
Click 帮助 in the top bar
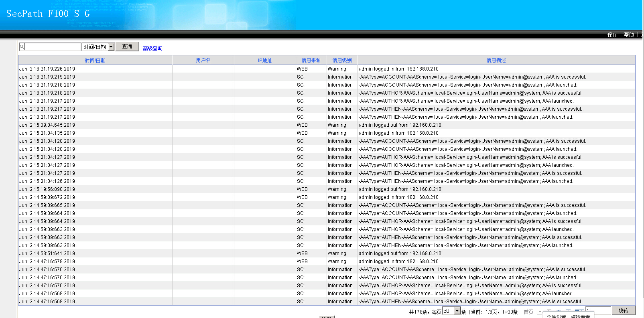(629, 35)
